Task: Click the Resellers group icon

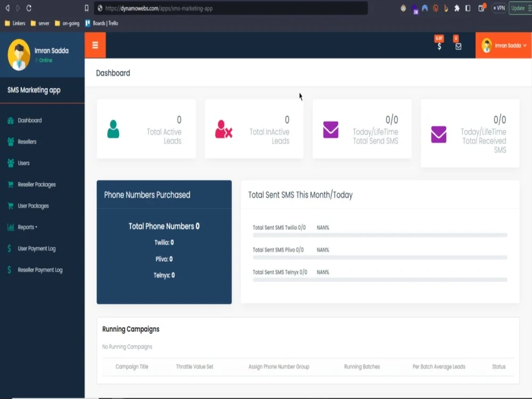Action: pyautogui.click(x=11, y=142)
